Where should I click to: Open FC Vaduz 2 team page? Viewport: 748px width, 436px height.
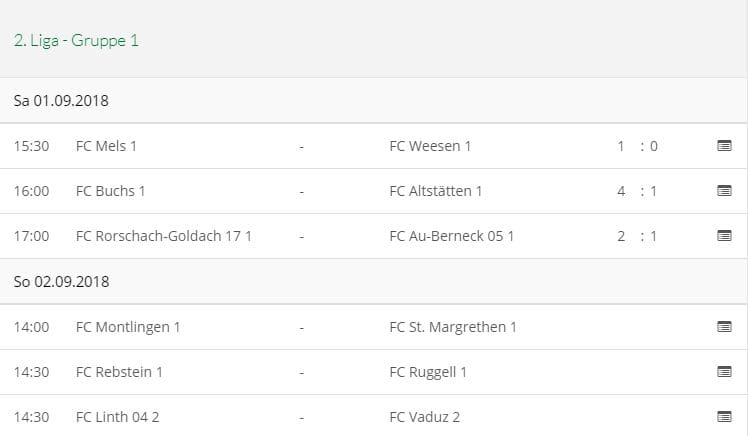point(424,417)
